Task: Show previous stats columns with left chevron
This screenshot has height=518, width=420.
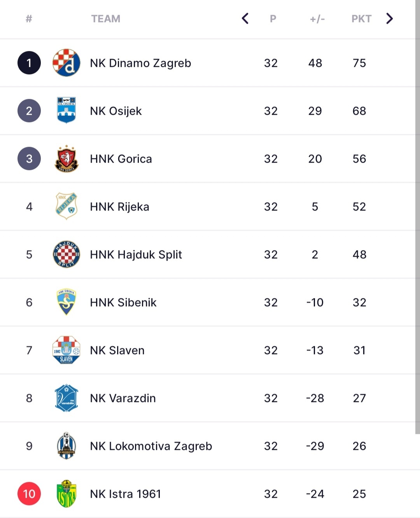Action: [x=245, y=18]
